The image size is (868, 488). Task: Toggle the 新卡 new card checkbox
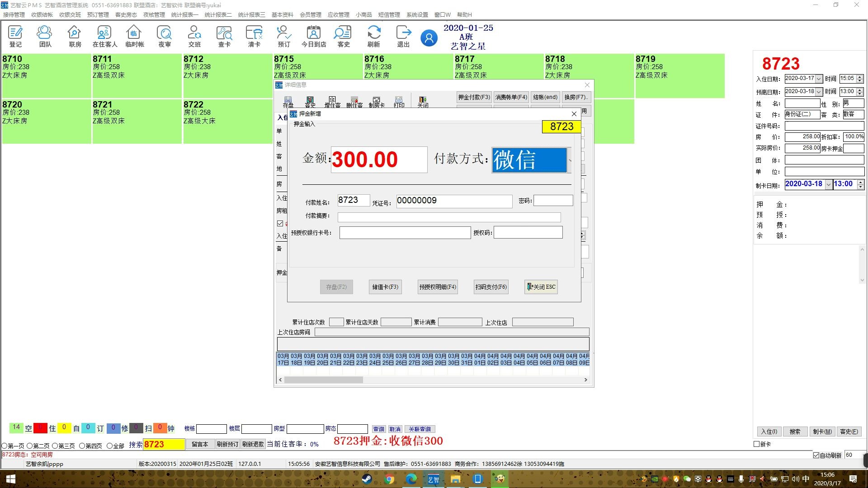click(x=756, y=444)
